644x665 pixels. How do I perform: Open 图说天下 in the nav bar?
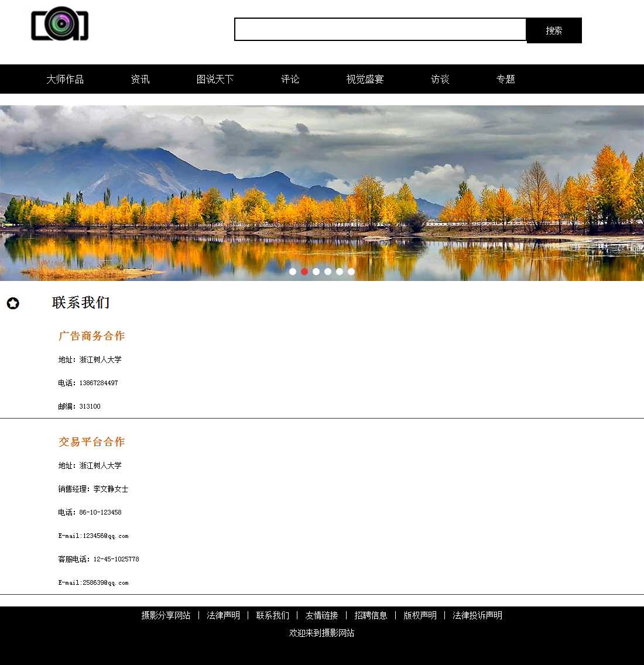click(215, 79)
